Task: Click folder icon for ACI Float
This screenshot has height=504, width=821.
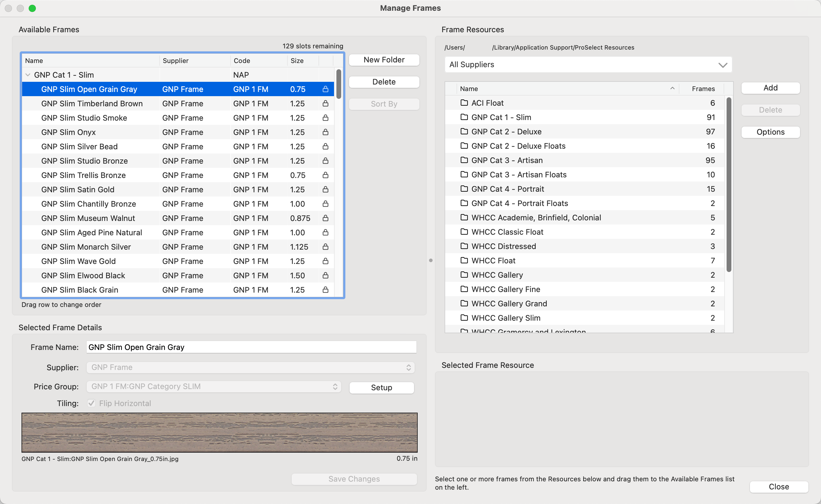Action: click(464, 103)
